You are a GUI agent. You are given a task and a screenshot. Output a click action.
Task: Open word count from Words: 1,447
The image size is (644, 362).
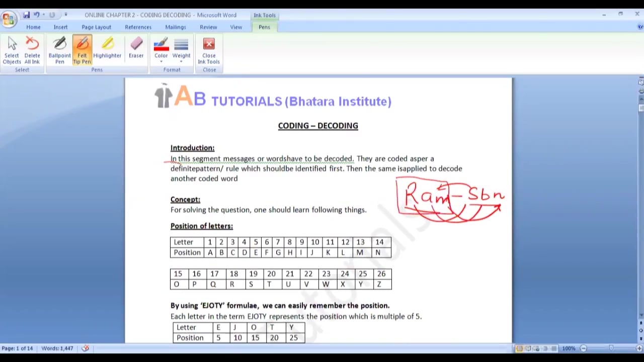(x=57, y=348)
